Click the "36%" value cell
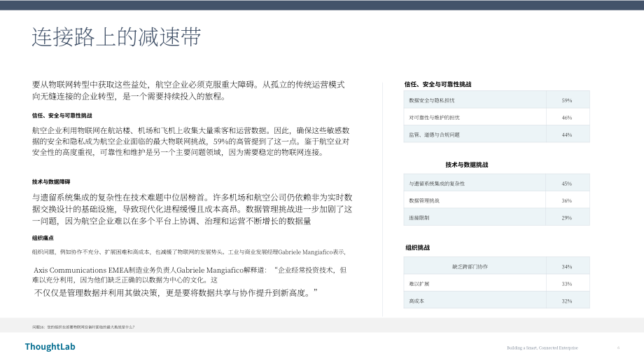 (x=568, y=200)
